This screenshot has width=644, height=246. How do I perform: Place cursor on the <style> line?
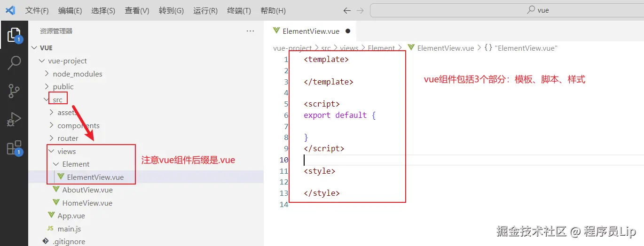click(x=319, y=171)
